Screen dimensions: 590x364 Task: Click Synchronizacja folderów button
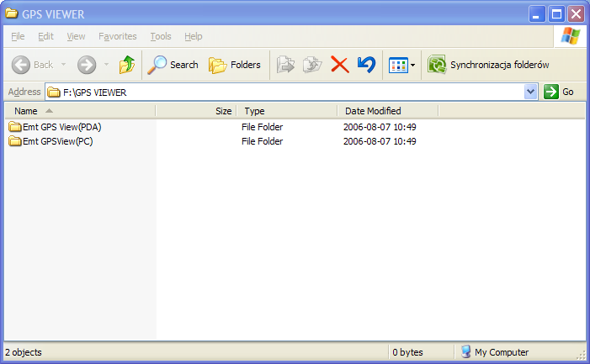tap(488, 65)
